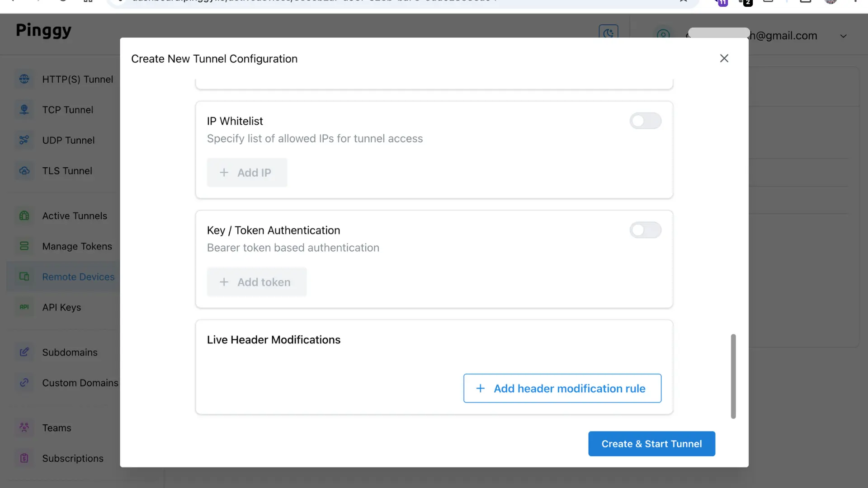Click the Active Tunnels icon
Screen dimensions: 868x488
(24, 216)
